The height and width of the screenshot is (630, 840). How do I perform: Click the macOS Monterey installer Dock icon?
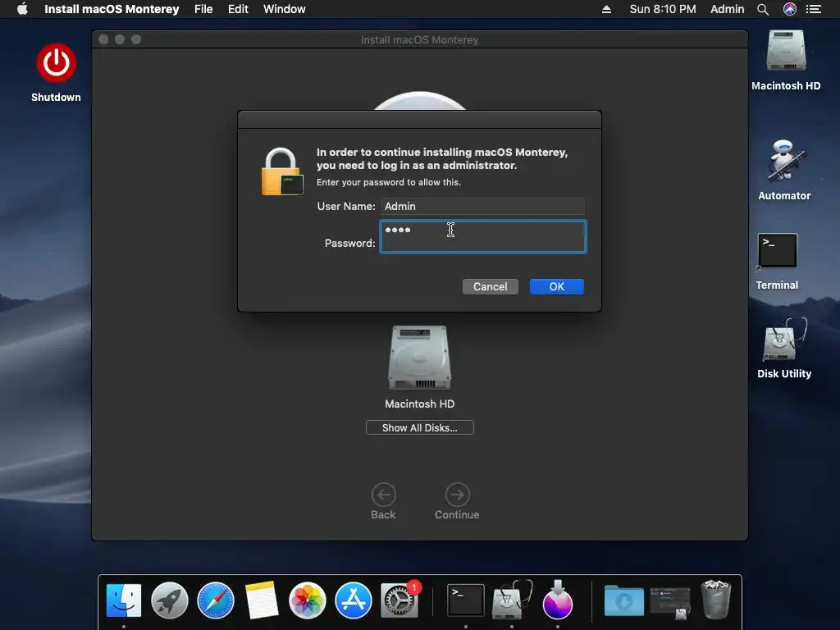(x=558, y=600)
